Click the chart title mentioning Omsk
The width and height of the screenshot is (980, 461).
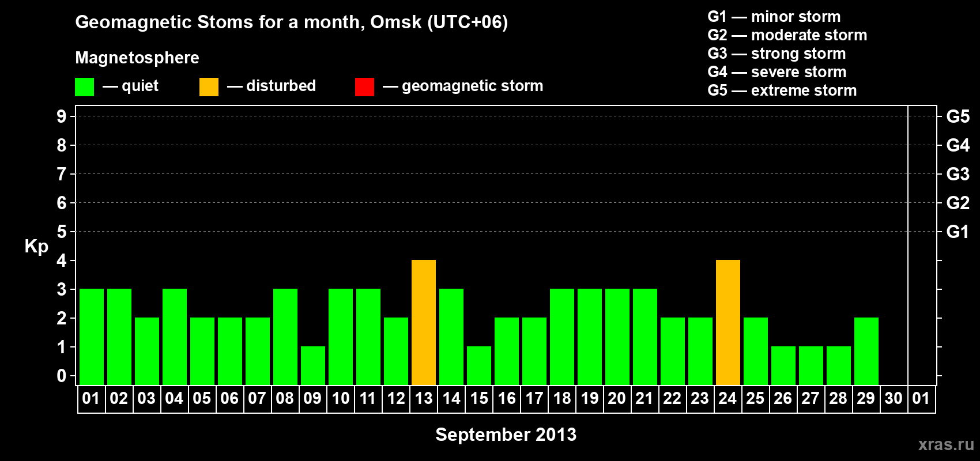[292, 22]
